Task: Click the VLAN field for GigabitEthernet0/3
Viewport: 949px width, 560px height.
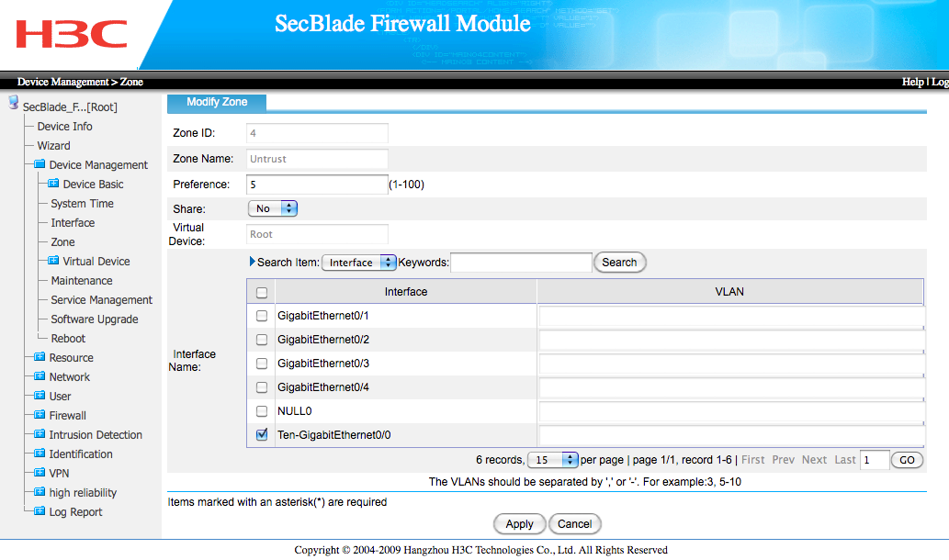Action: click(731, 364)
